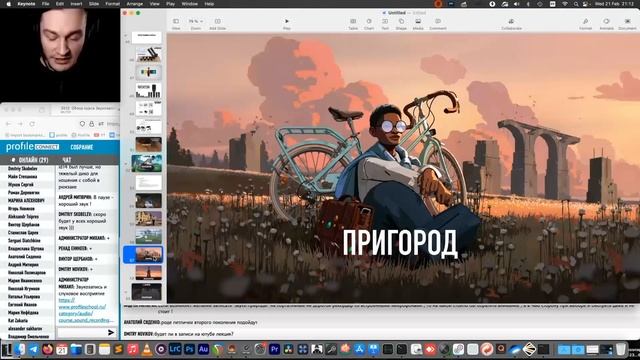Add a new slide with Add Slide
This screenshot has height=360, width=640.
pos(218,24)
